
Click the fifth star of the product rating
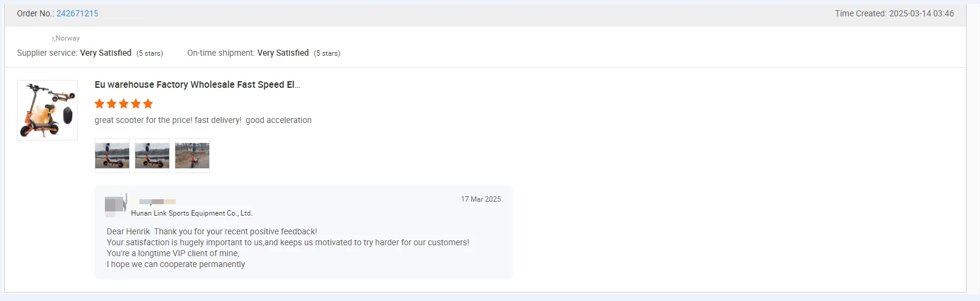pos(148,104)
